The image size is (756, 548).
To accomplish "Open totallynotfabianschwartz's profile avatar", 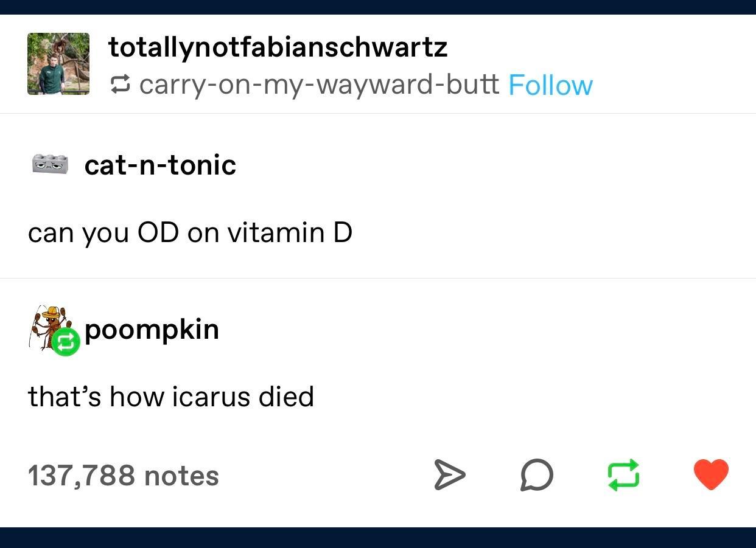I will 58,63.
